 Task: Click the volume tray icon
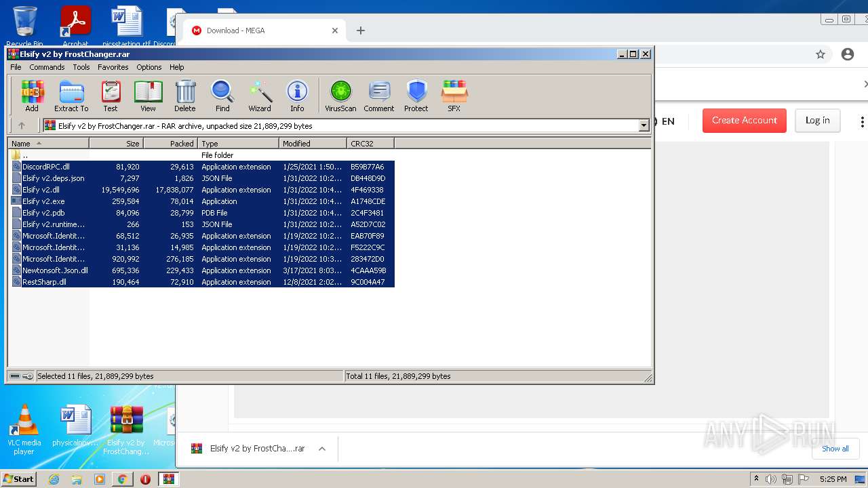click(771, 479)
